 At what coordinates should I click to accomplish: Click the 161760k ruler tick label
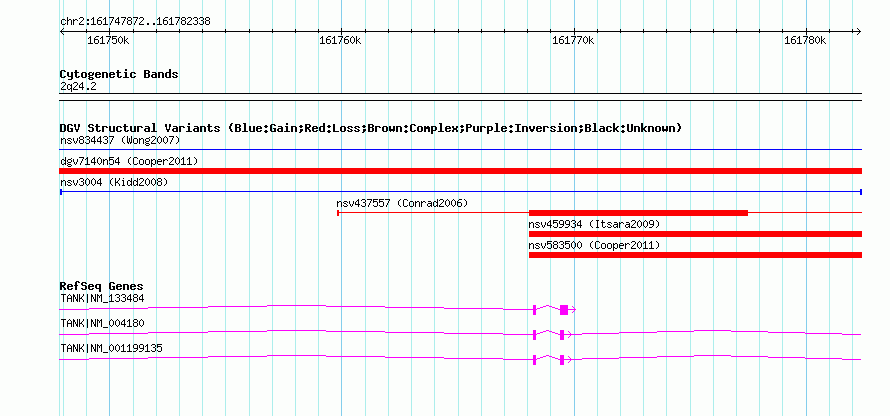click(x=341, y=41)
